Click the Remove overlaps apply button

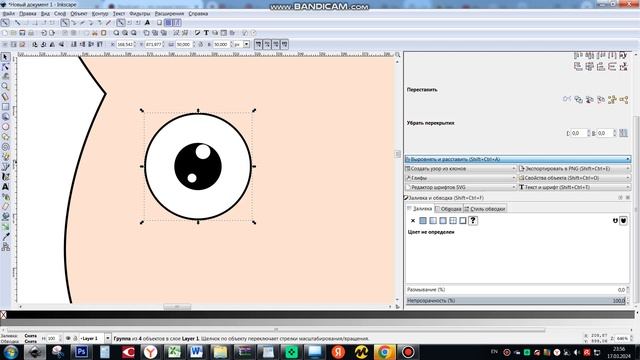click(623, 133)
